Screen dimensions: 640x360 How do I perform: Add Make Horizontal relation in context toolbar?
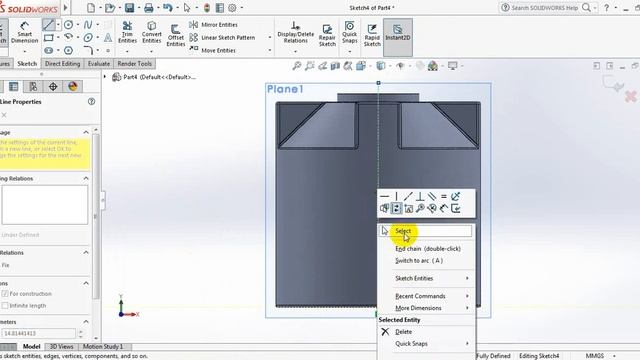(384, 196)
